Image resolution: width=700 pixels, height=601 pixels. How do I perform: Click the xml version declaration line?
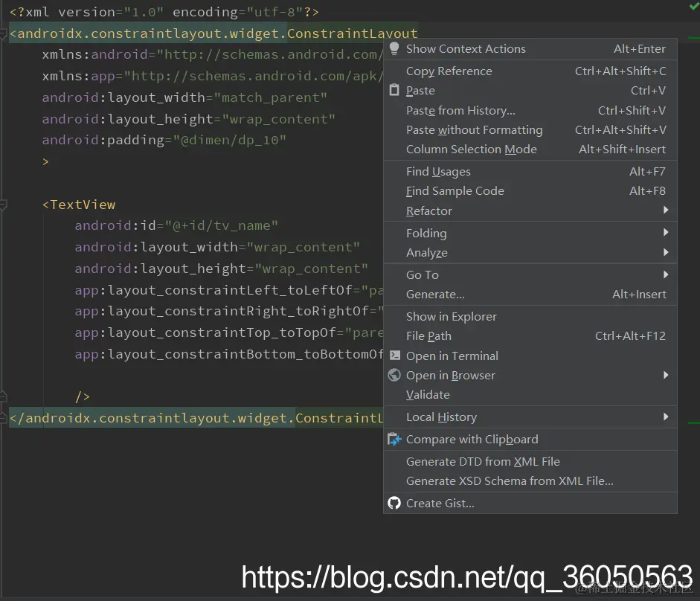[x=164, y=12]
